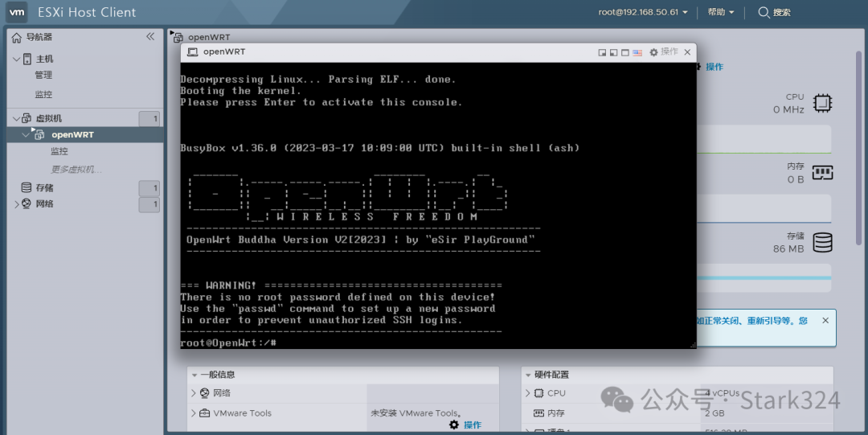Image resolution: width=868 pixels, height=435 pixels.
Task: Click the 网络 count badge
Action: coord(149,204)
